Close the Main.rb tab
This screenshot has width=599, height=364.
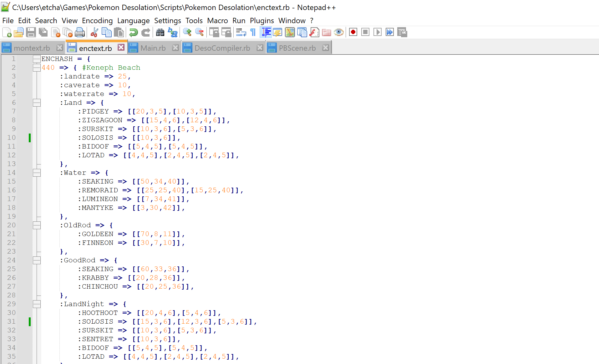(175, 48)
